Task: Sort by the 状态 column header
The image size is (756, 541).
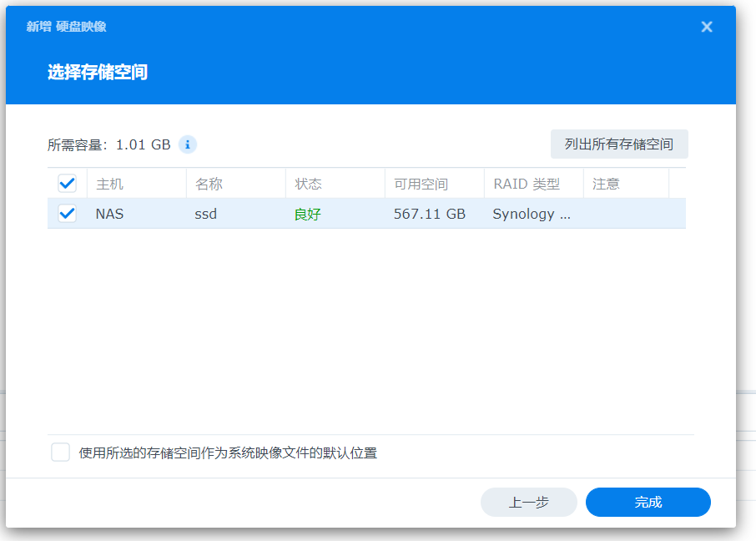Action: pyautogui.click(x=335, y=184)
